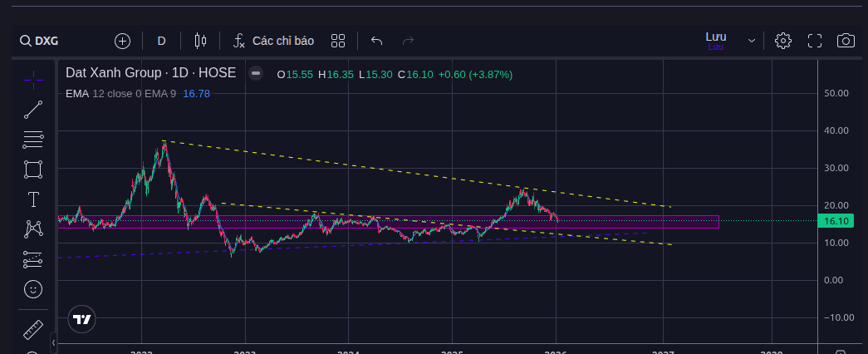The width and height of the screenshot is (868, 354).
Task: Select the crosshair cursor tool
Action: point(33,81)
